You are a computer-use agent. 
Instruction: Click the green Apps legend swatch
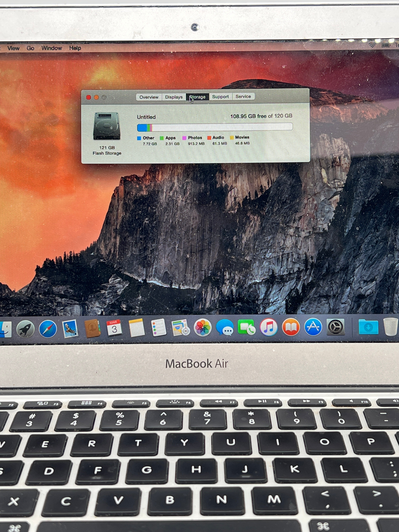coord(162,138)
